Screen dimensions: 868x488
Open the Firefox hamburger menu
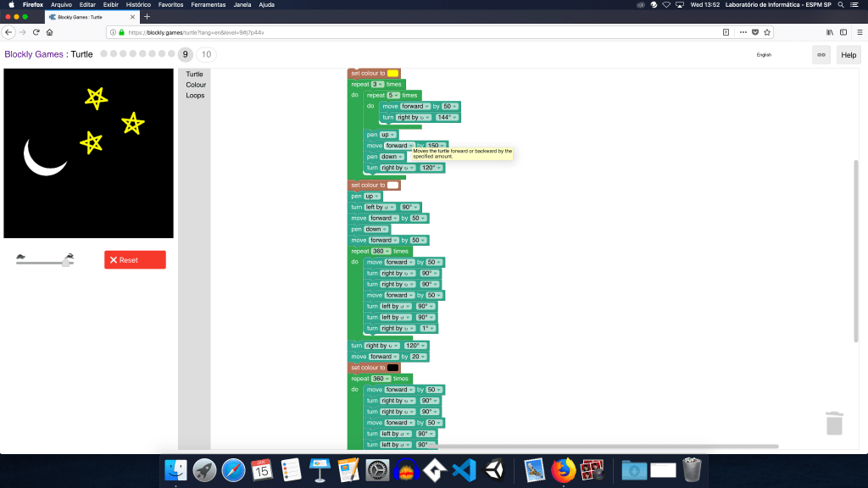[x=857, y=32]
